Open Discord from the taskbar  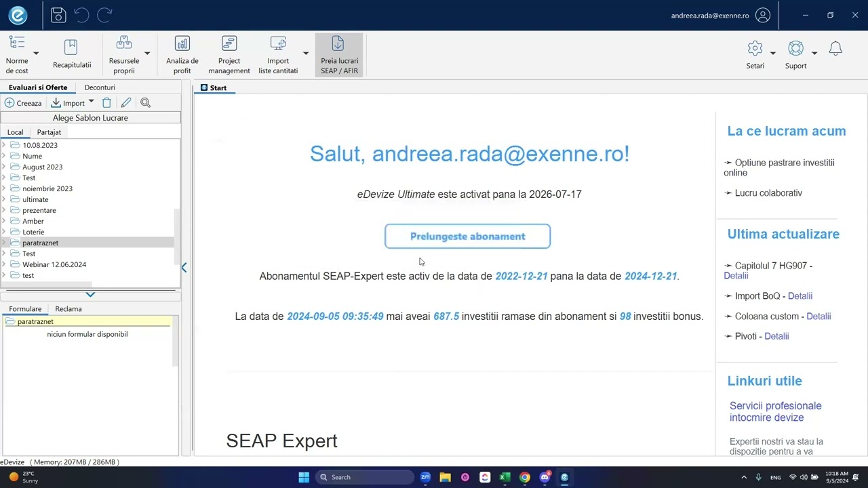[x=545, y=477]
